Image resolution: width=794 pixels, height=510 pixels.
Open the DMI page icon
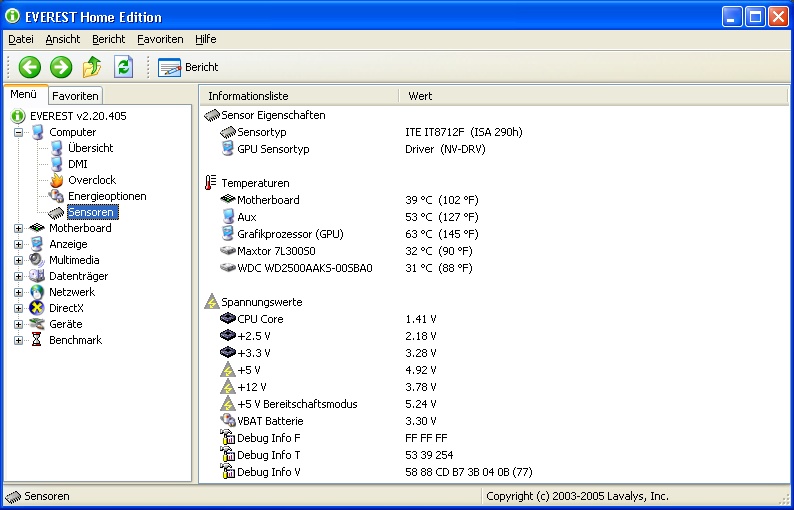pos(57,164)
